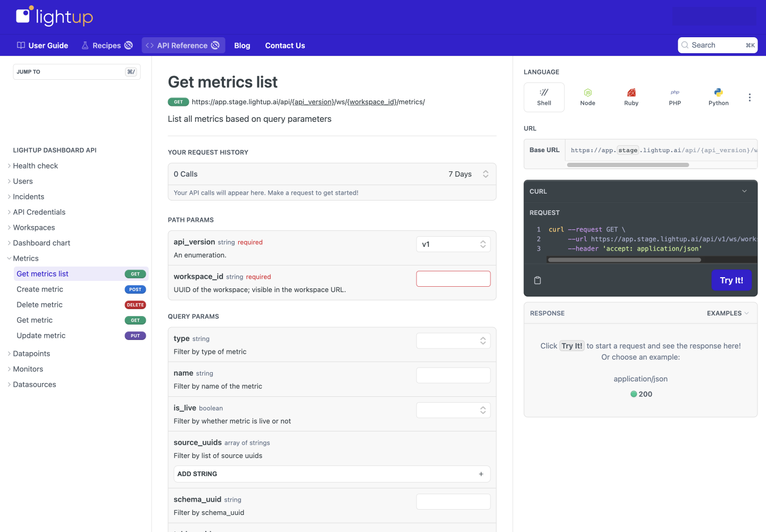Click the GET badge beside Get metric

point(135,320)
